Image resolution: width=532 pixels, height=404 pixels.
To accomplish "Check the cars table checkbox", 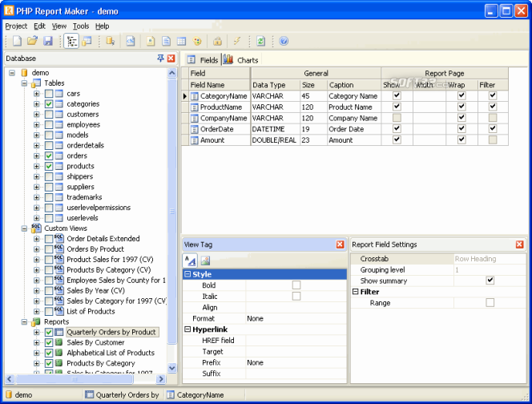I will coord(49,93).
